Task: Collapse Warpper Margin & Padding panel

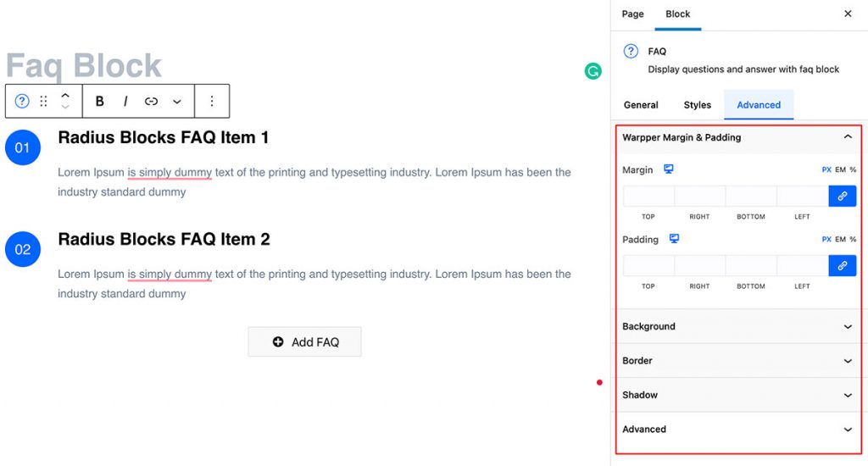Action: [738, 137]
